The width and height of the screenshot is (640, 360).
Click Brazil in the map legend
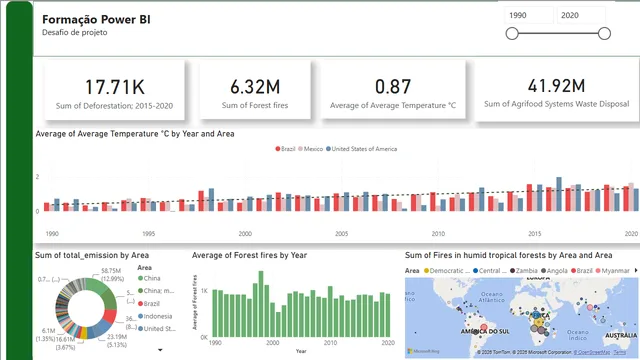tap(582, 271)
